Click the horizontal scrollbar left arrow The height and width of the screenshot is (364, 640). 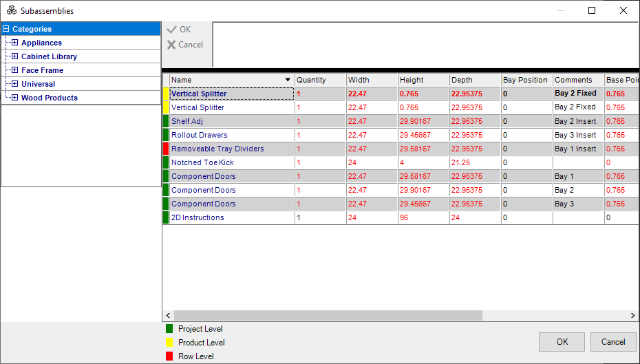pyautogui.click(x=168, y=315)
